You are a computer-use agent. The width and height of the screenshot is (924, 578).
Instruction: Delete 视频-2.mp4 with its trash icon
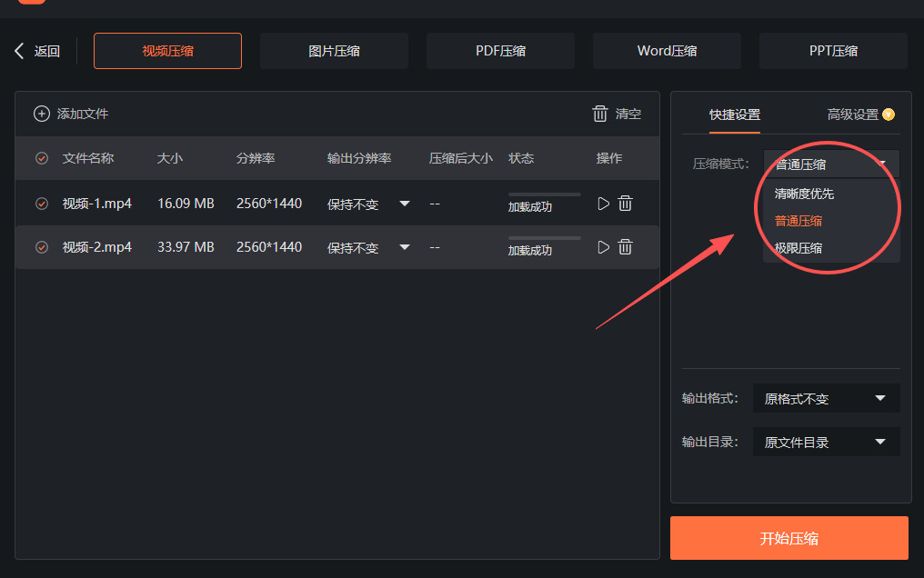point(625,247)
